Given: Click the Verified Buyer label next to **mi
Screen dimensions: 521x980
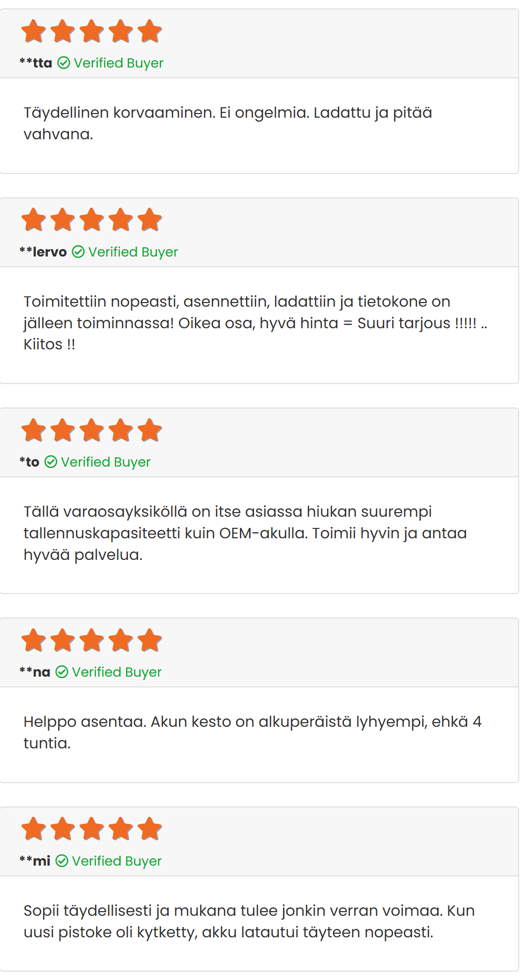Looking at the screenshot, I should point(117,861).
